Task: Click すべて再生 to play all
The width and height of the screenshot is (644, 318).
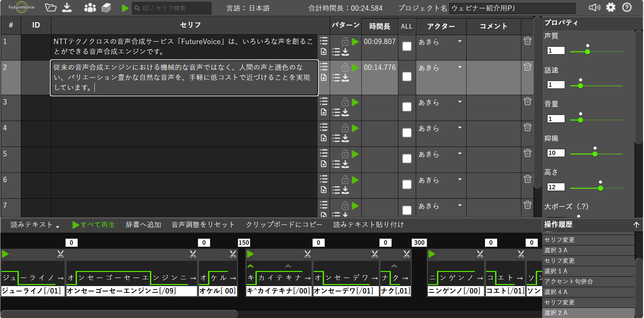Action: pos(94,225)
